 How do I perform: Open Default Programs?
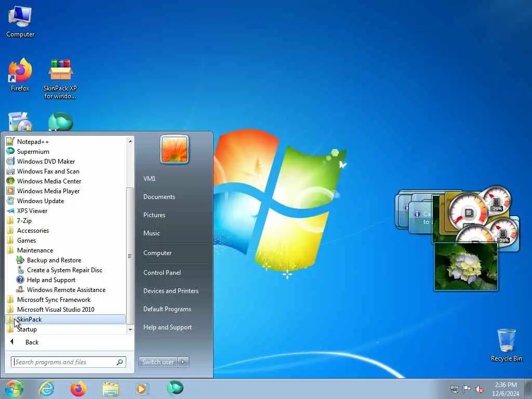[167, 309]
